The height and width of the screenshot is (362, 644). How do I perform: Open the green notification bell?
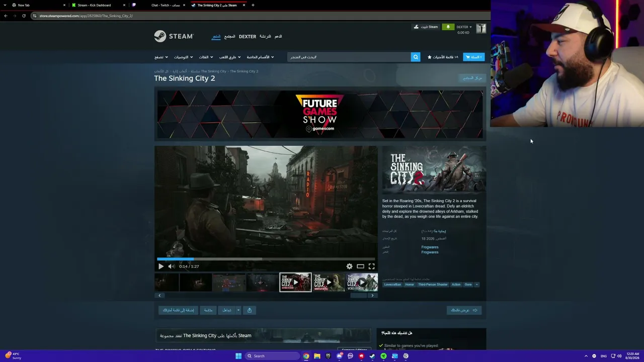448,27
